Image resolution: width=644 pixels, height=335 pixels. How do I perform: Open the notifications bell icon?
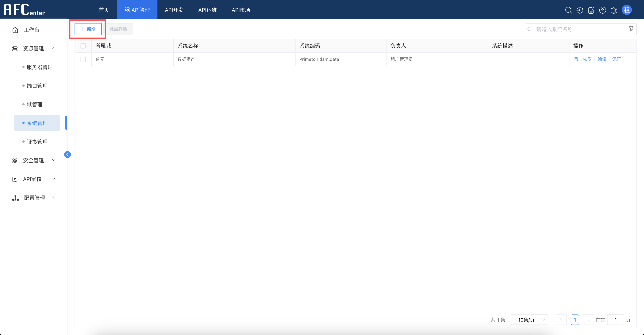[x=614, y=10]
